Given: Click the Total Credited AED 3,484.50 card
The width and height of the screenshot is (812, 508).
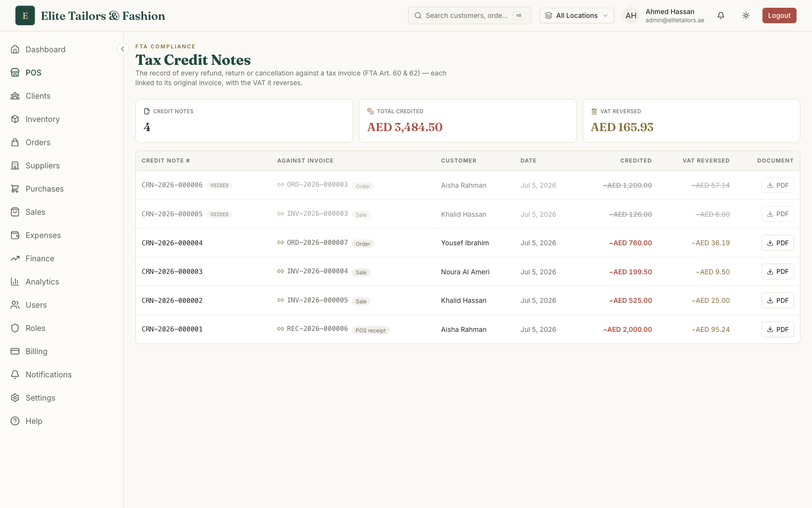Looking at the screenshot, I should tap(468, 121).
